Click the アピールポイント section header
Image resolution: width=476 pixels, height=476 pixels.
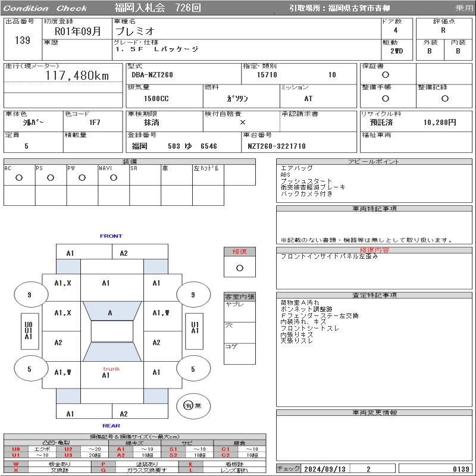coord(374,162)
